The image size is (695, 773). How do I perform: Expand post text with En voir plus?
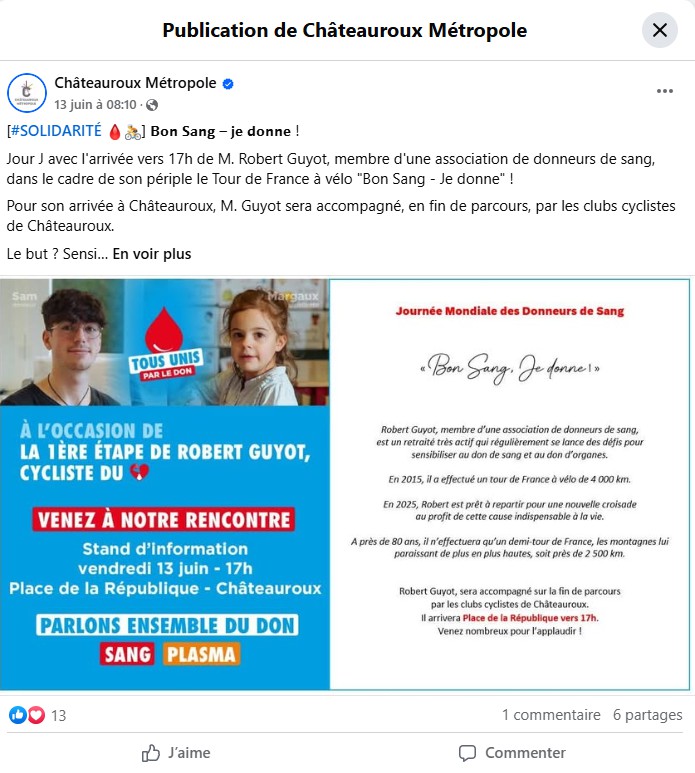click(x=152, y=254)
